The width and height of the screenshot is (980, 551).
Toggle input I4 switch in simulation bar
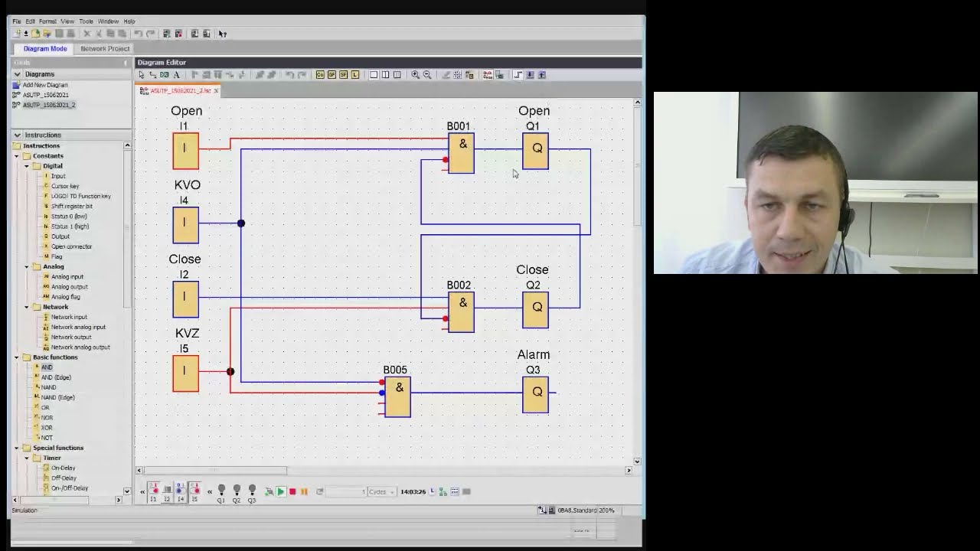[x=181, y=491]
